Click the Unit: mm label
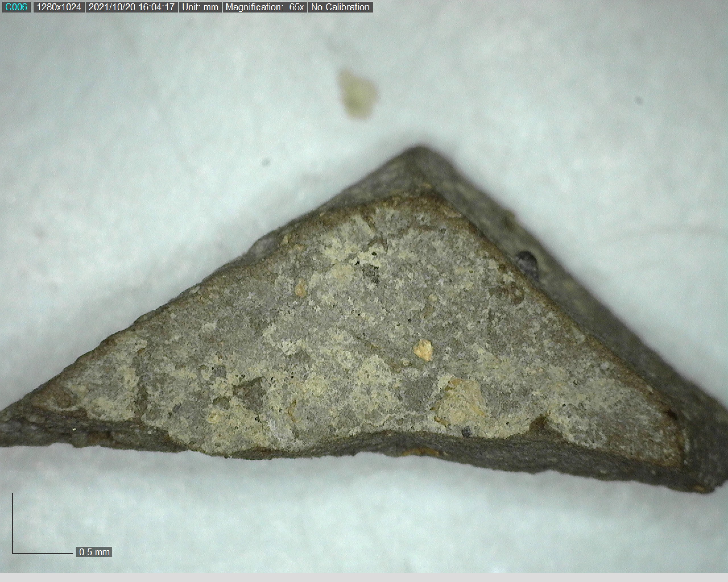 (x=200, y=7)
